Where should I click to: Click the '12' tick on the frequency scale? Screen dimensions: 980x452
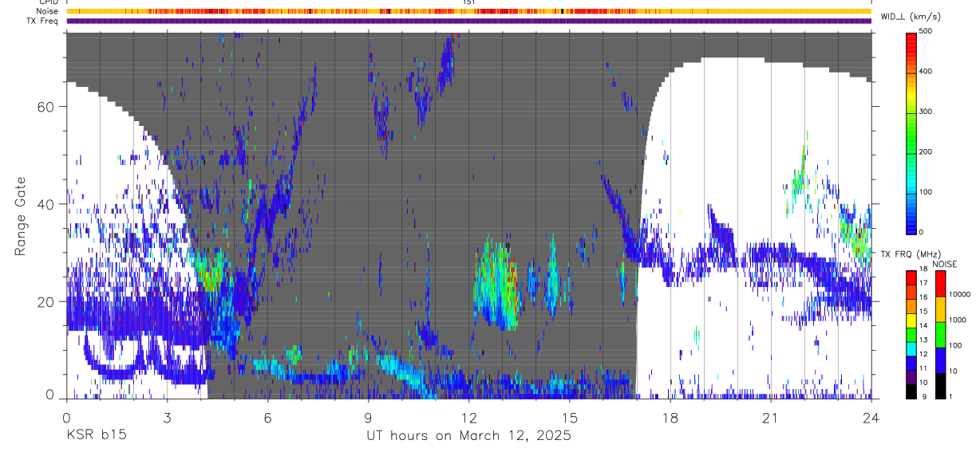[x=923, y=355]
